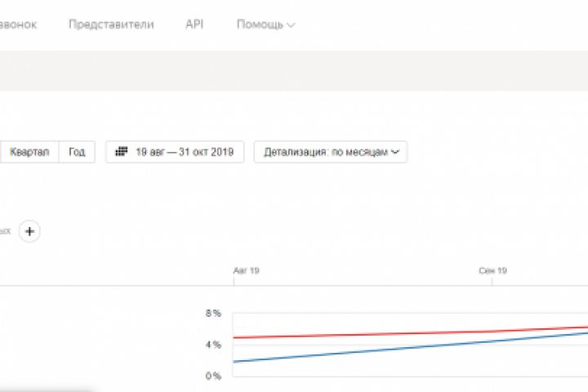Click the 8 % axis label
The height and width of the screenshot is (392, 588).
(212, 313)
